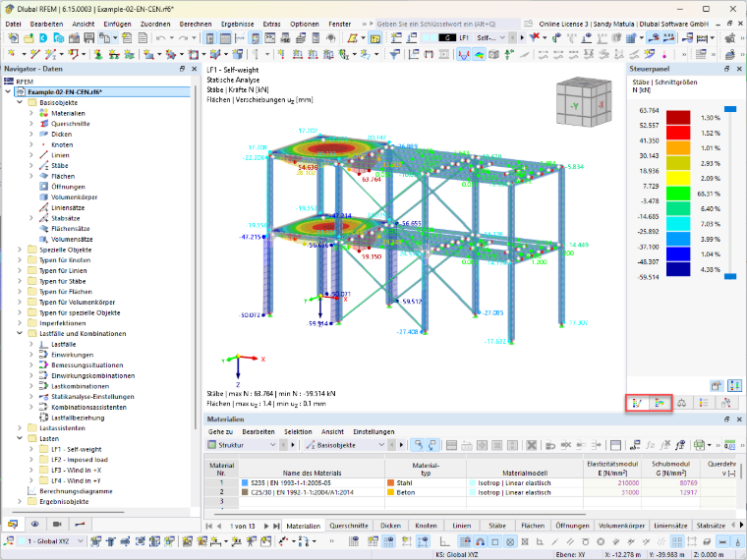
Task: Go to next load case arrow
Action: pyautogui.click(x=522, y=37)
